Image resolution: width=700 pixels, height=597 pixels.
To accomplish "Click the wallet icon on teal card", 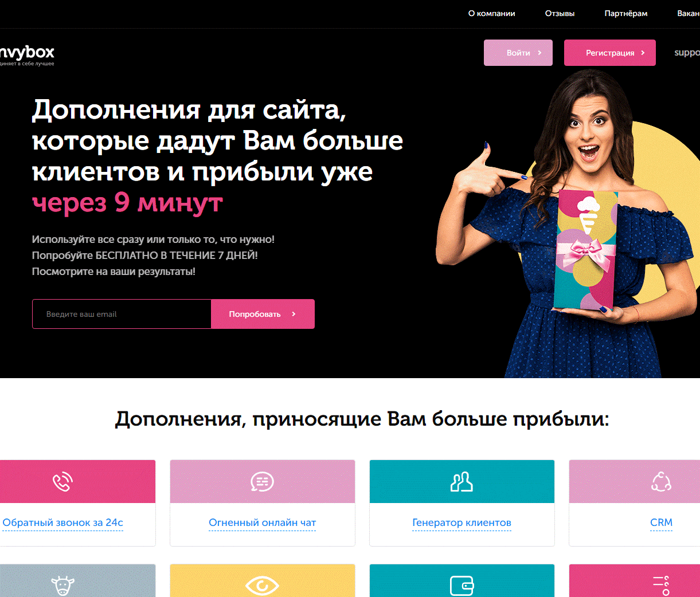I will 462,586.
